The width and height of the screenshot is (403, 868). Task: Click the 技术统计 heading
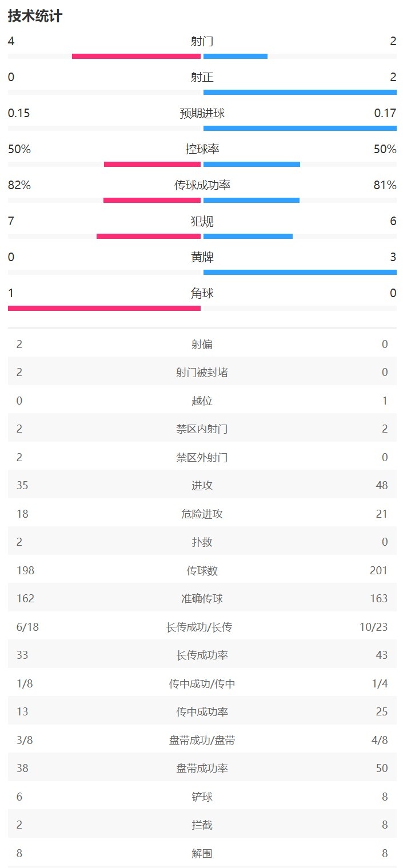click(x=35, y=16)
